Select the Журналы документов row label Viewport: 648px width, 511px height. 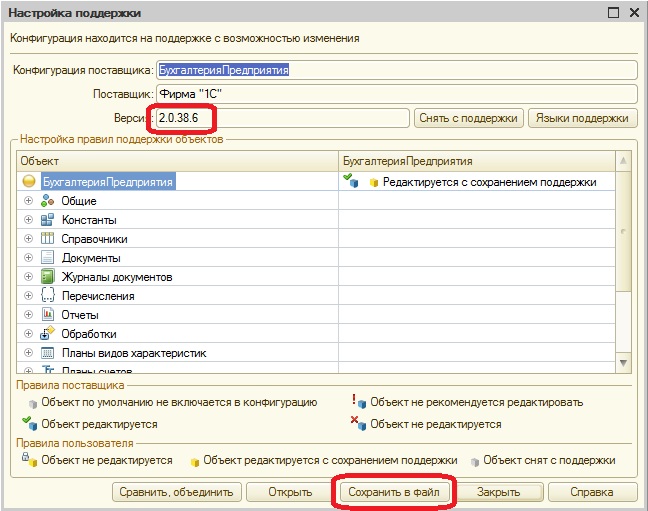117,277
